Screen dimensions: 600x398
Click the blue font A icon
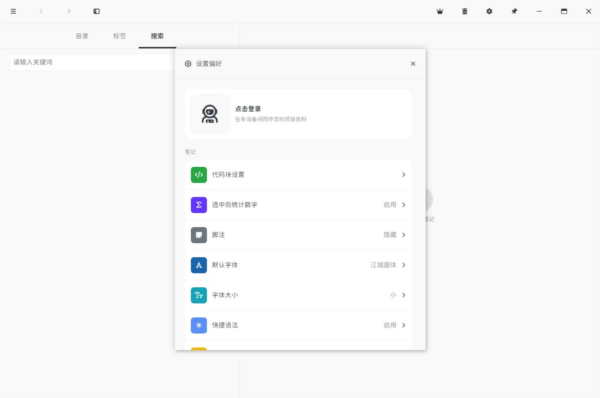click(199, 265)
